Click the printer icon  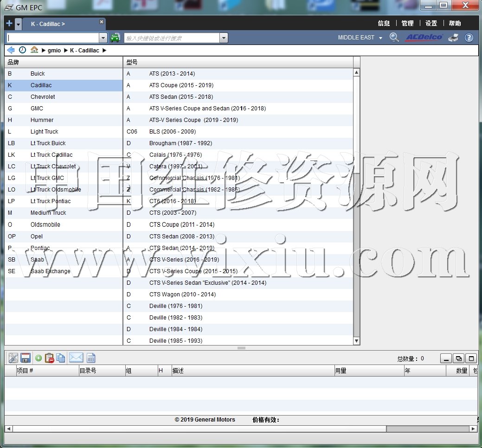[x=453, y=38]
